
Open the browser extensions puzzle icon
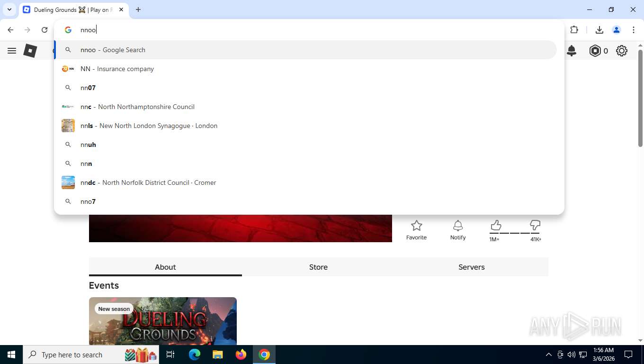pyautogui.click(x=574, y=30)
